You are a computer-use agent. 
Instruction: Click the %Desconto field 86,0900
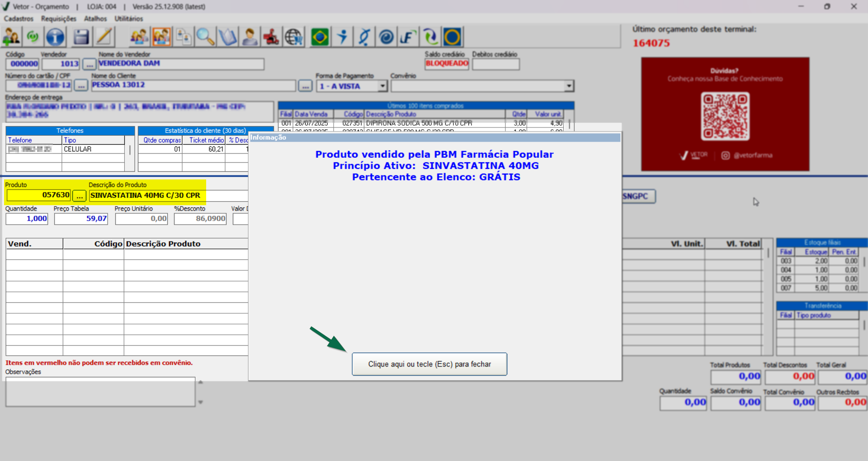tap(200, 219)
